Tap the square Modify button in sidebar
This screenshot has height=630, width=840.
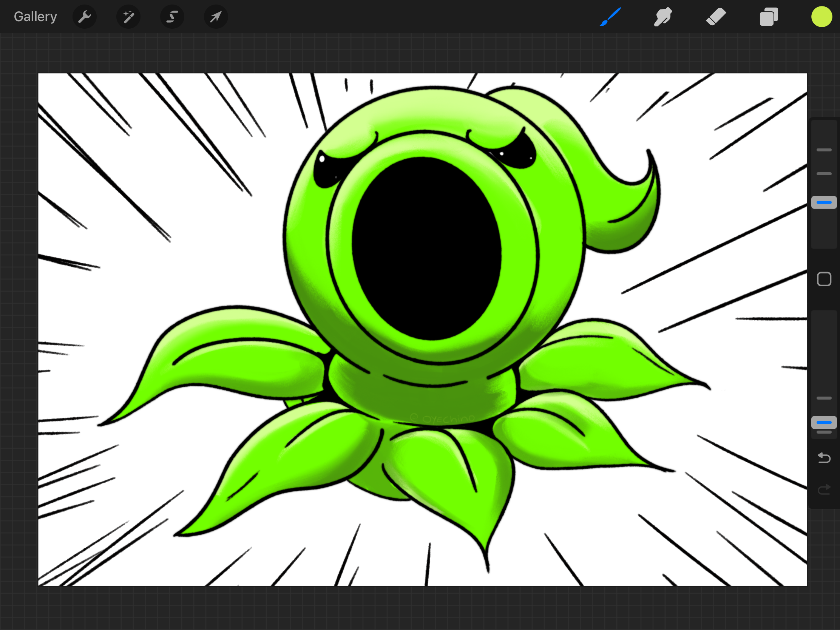click(824, 279)
